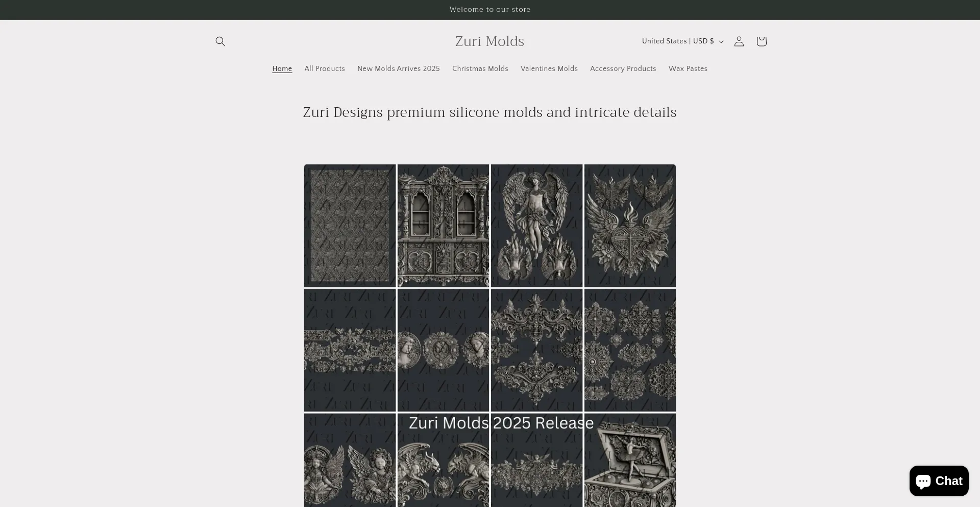Open the Shopify Chat widget
Viewport: 980px width, 507px height.
[x=939, y=480]
